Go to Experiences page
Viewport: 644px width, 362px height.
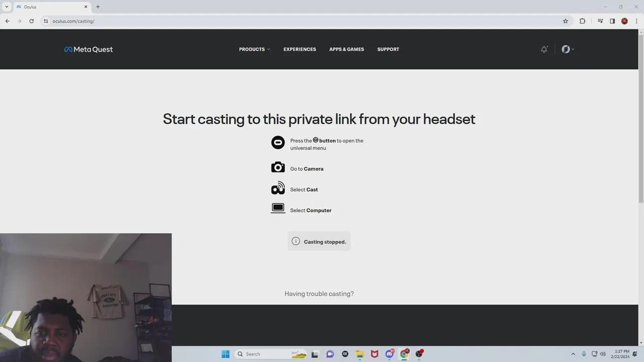coord(300,49)
